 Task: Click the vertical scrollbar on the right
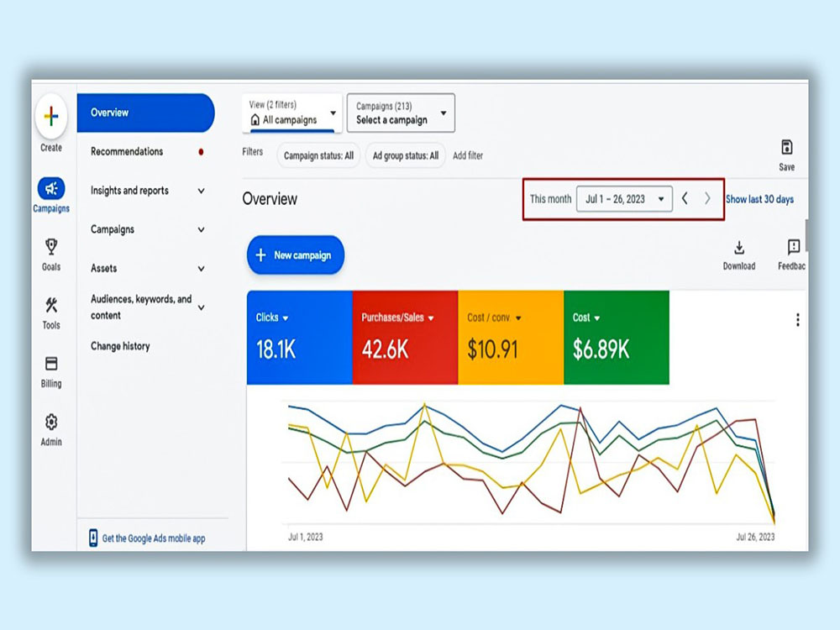[x=806, y=235]
